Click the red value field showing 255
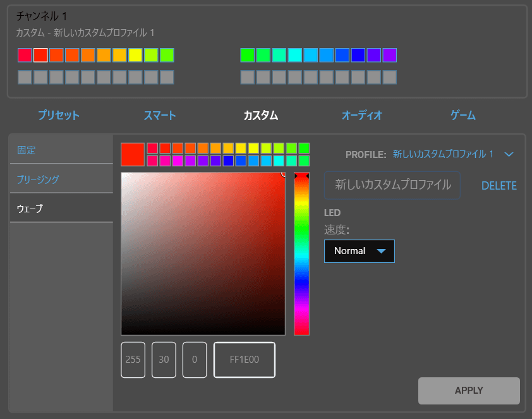Viewport: 532px width, 419px height. [133, 360]
